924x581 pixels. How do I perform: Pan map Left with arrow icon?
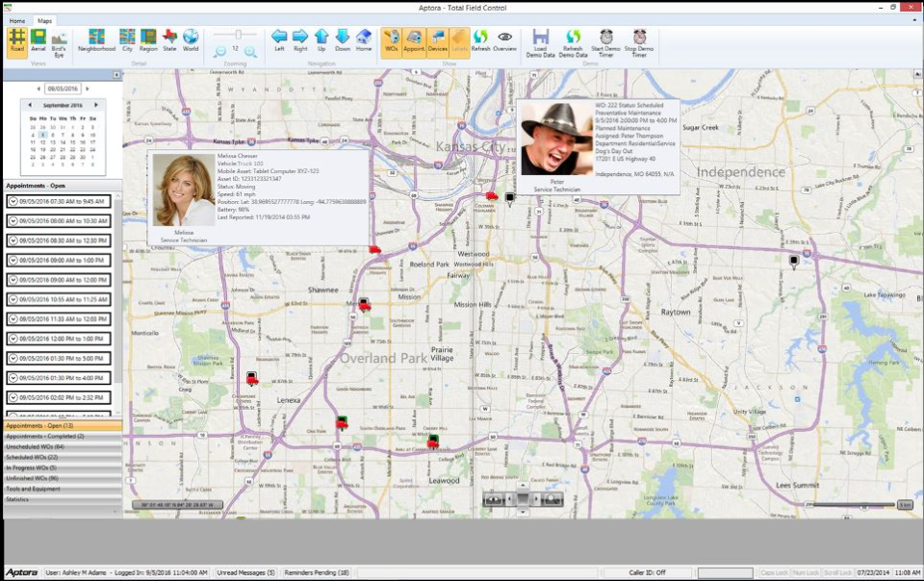point(279,40)
